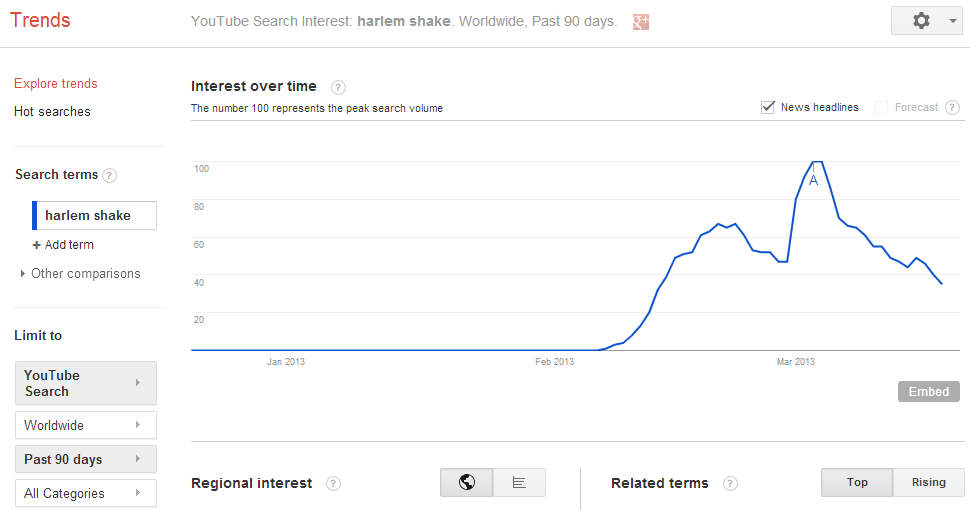Open help icon next to Forecast
This screenshot has height=510, width=970.
tap(953, 108)
